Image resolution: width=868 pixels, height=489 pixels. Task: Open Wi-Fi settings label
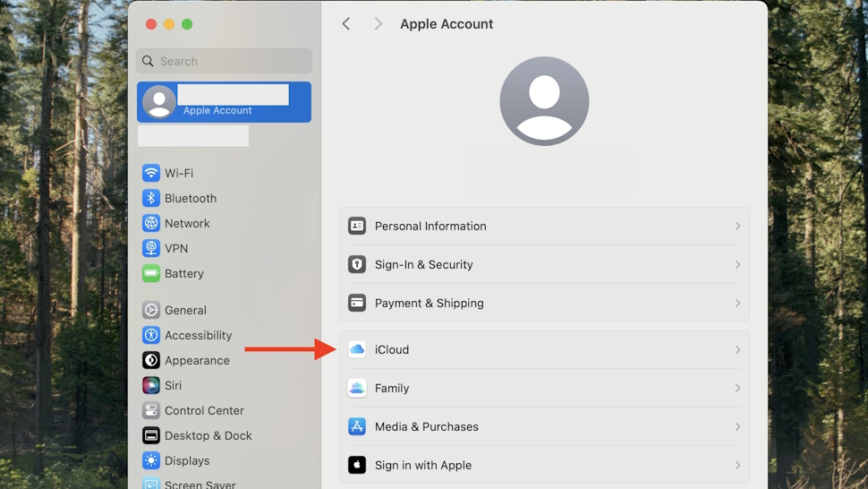179,173
